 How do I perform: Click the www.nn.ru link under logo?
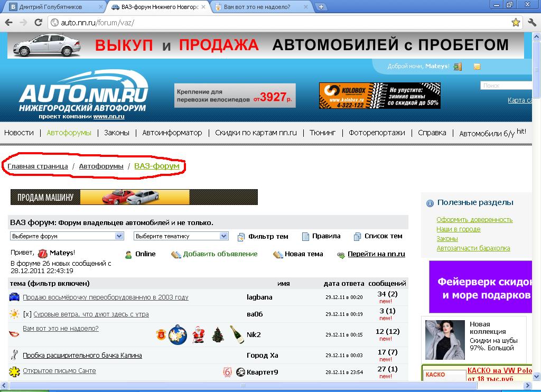point(109,117)
